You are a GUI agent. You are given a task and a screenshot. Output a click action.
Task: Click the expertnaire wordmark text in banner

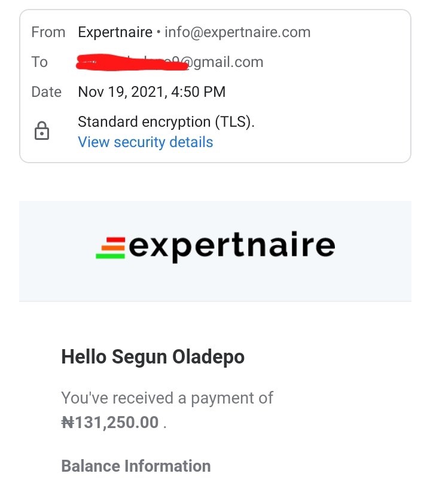click(232, 246)
